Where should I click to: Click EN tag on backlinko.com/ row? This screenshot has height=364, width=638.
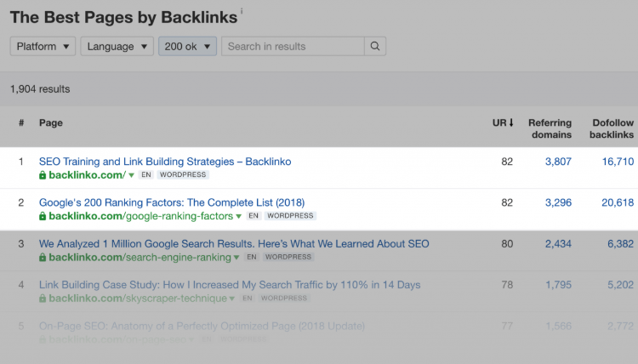(146, 175)
